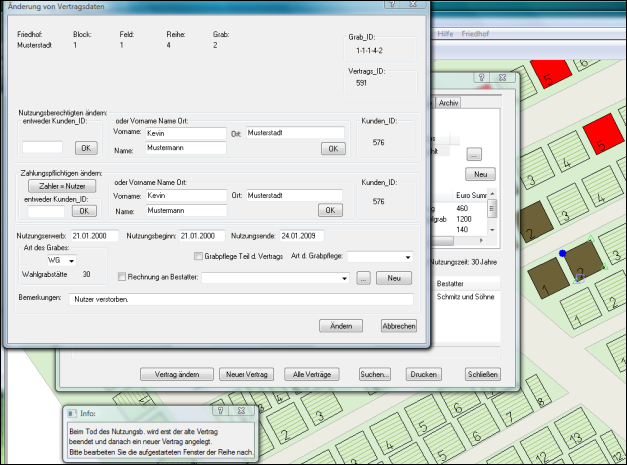The width and height of the screenshot is (627, 465).
Task: Enable Rechnung an Bestatter checkbox
Action: 122,277
